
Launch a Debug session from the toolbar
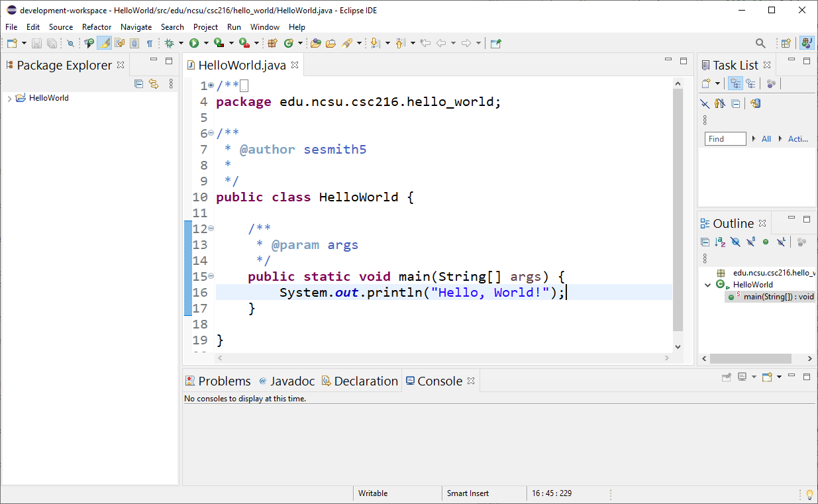point(169,42)
